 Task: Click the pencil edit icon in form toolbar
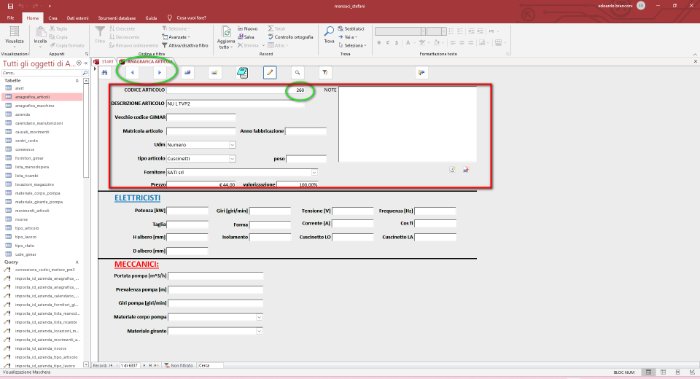coord(270,72)
